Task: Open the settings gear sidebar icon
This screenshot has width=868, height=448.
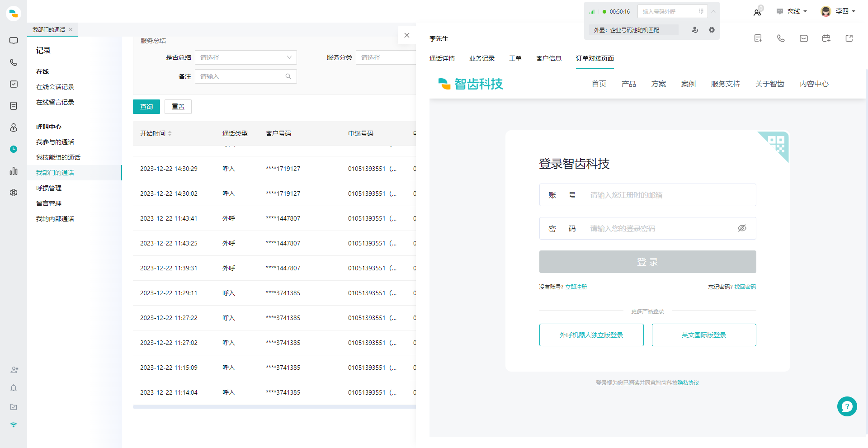Action: point(14,193)
